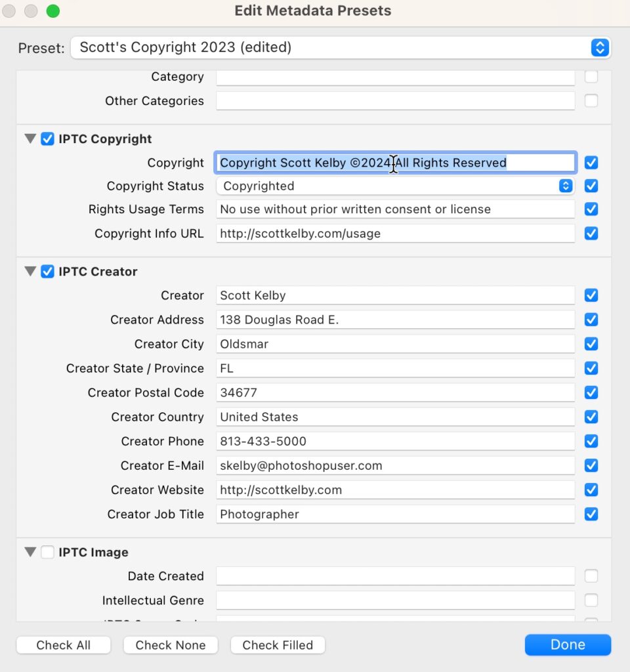630x672 pixels.
Task: Collapse the IPTC Copyright section triangle
Action: tap(30, 139)
